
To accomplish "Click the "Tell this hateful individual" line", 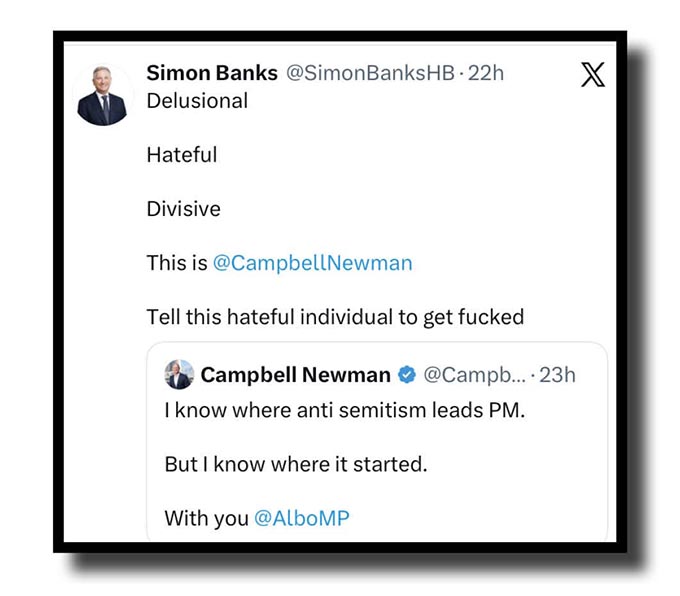I will click(x=335, y=317).
